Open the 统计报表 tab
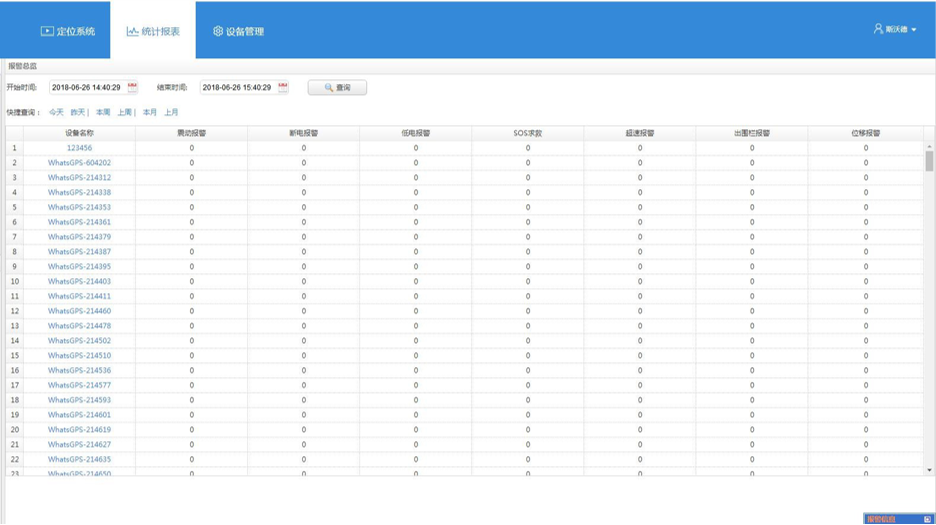 153,31
